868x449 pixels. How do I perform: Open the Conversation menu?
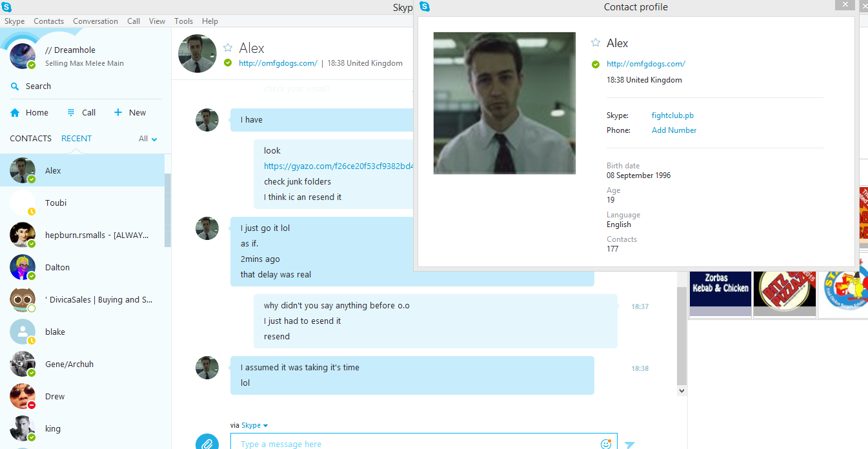(x=96, y=21)
